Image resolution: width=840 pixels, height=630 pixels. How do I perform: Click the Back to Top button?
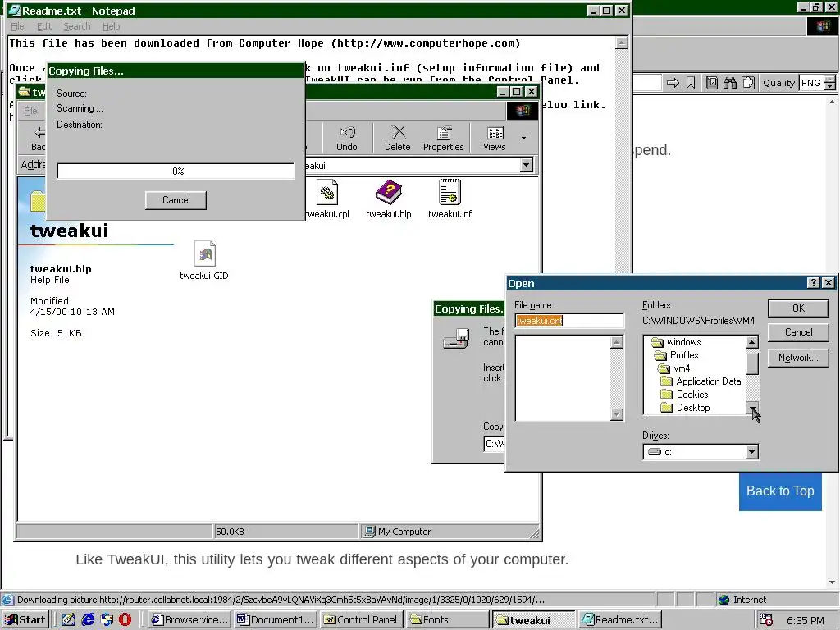(780, 491)
